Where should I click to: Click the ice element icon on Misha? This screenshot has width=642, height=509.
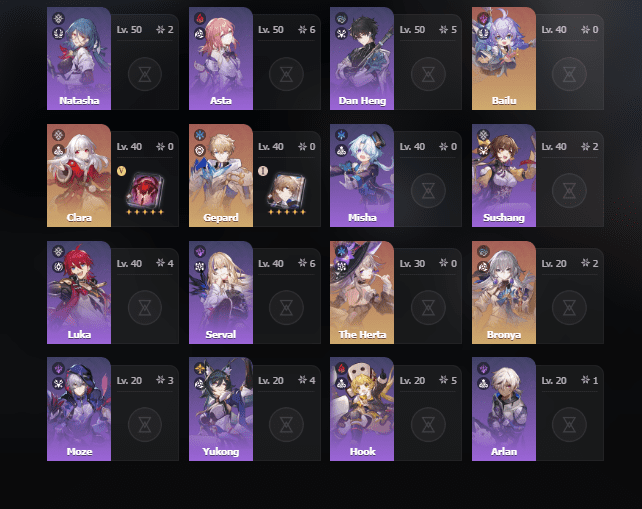(x=341, y=135)
